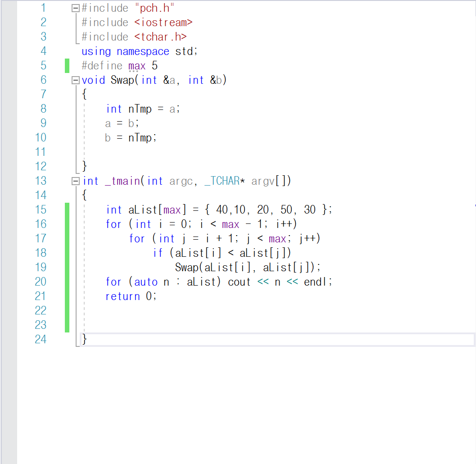Screen dimensions: 476x464
Task: Click 'cout' on line 20
Action: coord(239,282)
